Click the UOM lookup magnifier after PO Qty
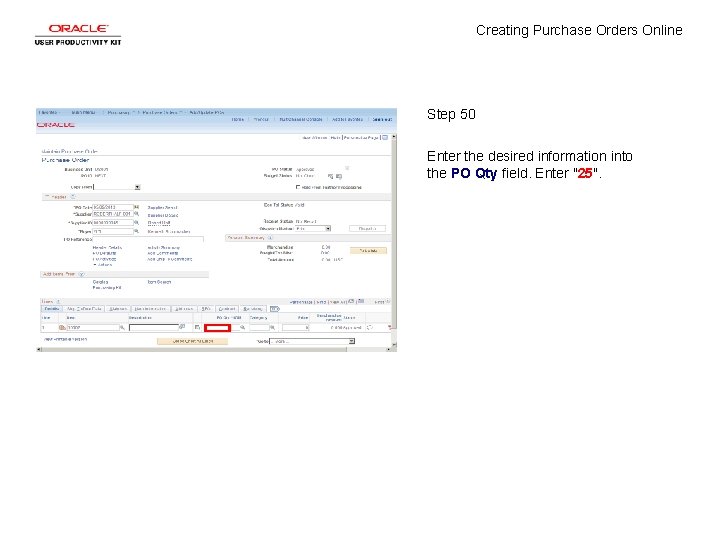Viewport: 720px width, 540px height. click(242, 327)
